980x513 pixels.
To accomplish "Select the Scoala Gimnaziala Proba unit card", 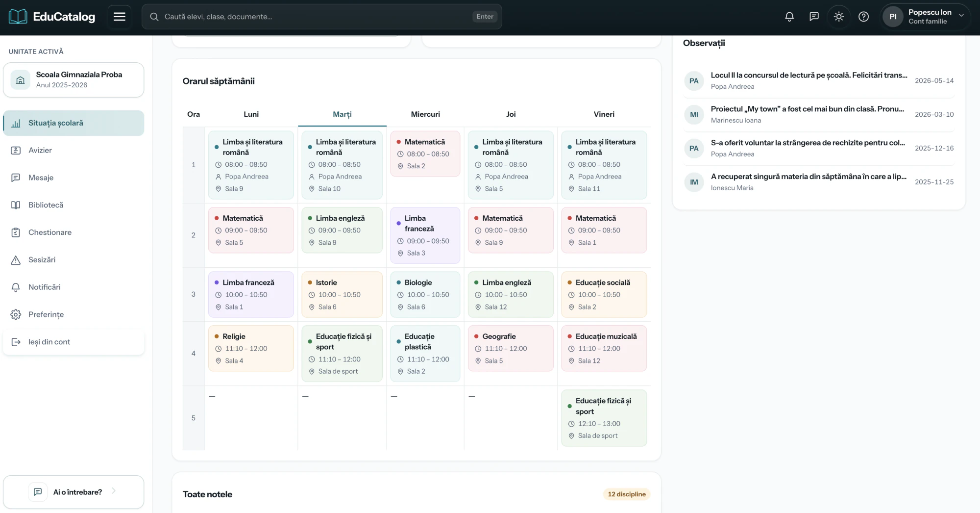I will coord(73,79).
